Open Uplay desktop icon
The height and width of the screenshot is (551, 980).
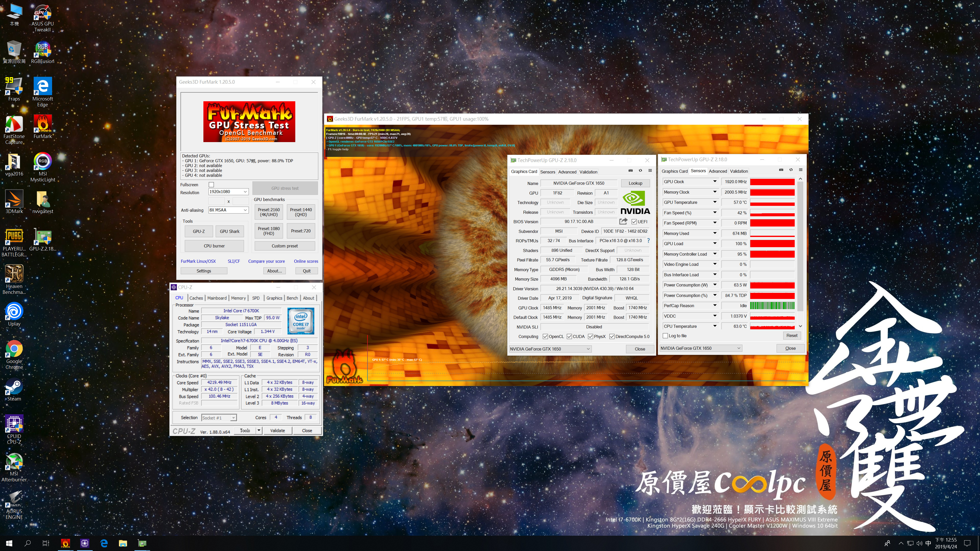coord(14,314)
